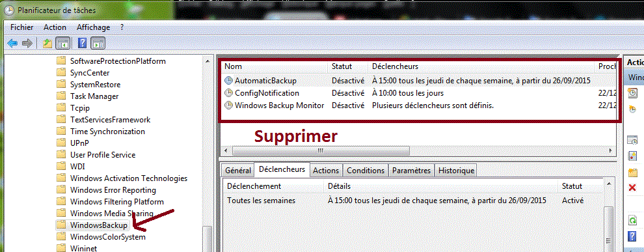This screenshot has width=644, height=252.
Task: Click the blue Back arrow in toolbar
Action: 12,43
